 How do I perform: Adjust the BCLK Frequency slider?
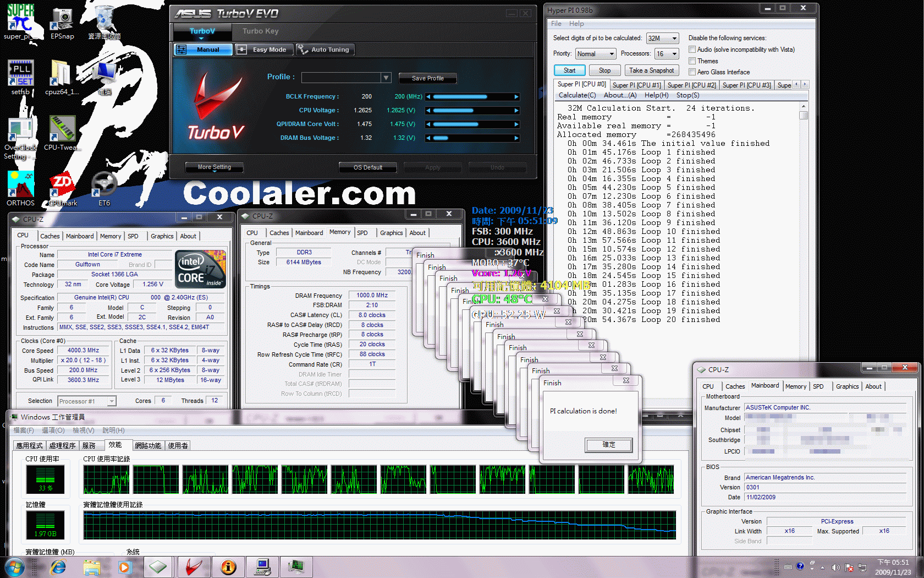473,96
